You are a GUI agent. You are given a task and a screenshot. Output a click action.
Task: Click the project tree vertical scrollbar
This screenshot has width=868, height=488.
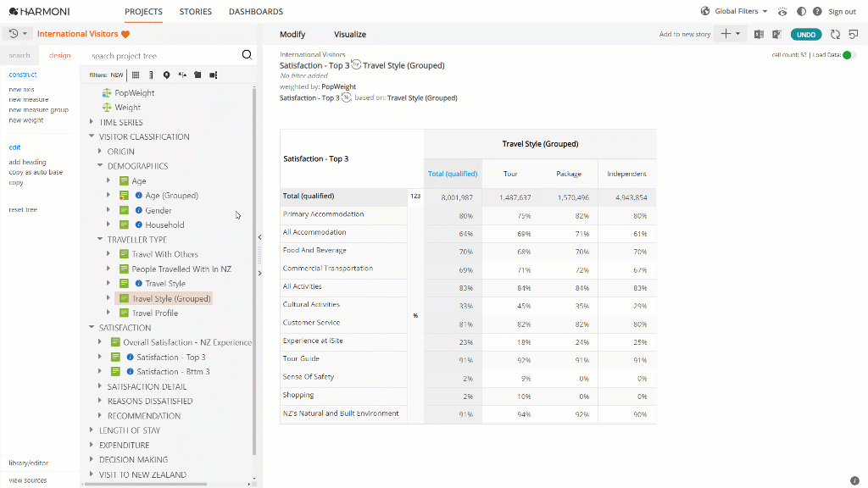pyautogui.click(x=254, y=271)
